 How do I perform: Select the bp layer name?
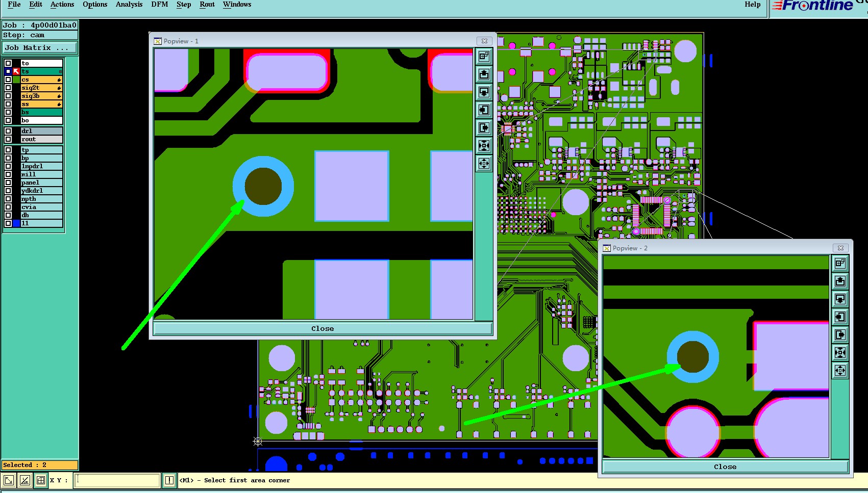point(41,158)
